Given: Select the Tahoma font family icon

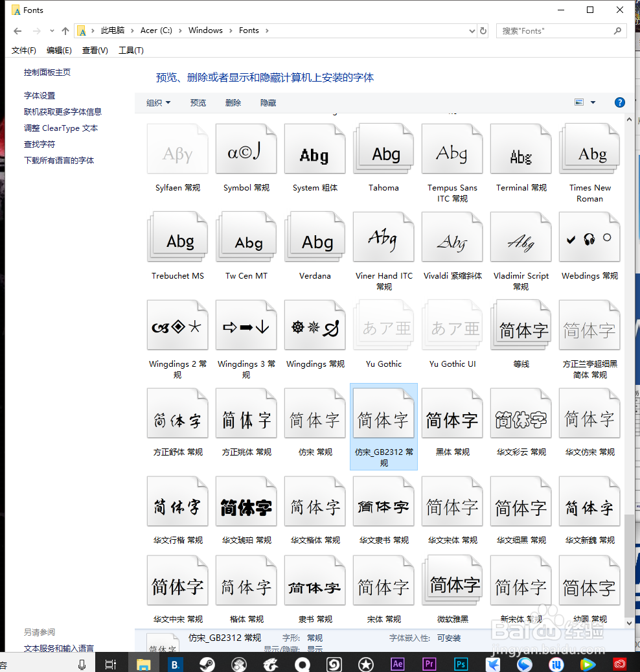Looking at the screenshot, I should coord(384,148).
